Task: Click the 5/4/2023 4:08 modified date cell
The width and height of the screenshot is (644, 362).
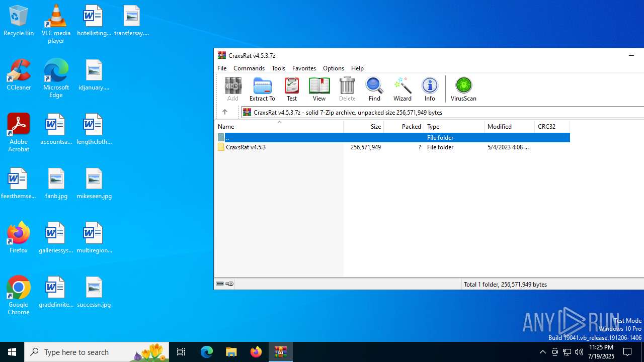Action: pos(508,147)
